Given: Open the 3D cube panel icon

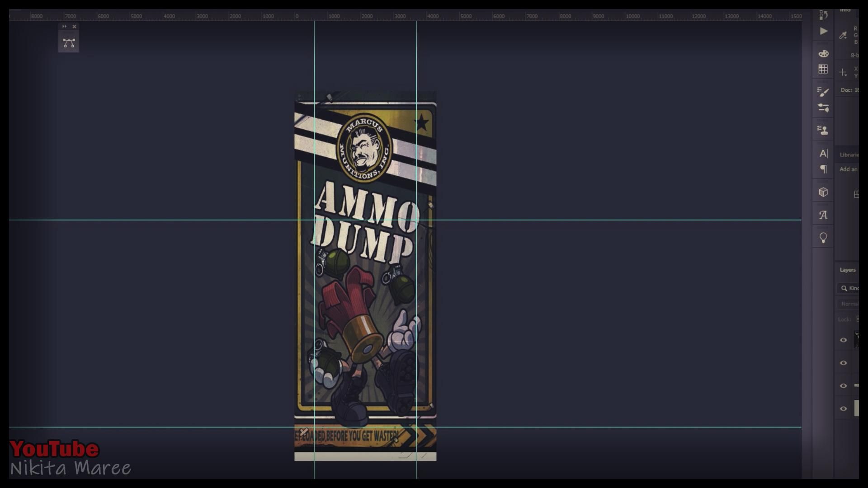Looking at the screenshot, I should (823, 192).
